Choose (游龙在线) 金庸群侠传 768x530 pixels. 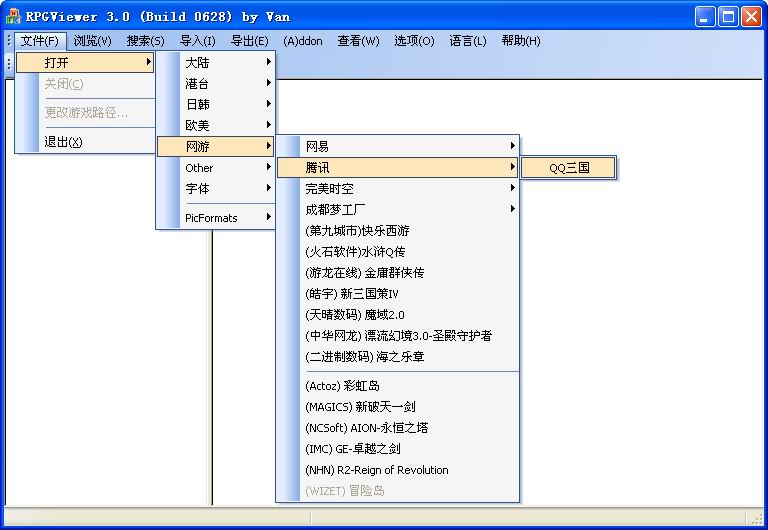click(x=397, y=273)
